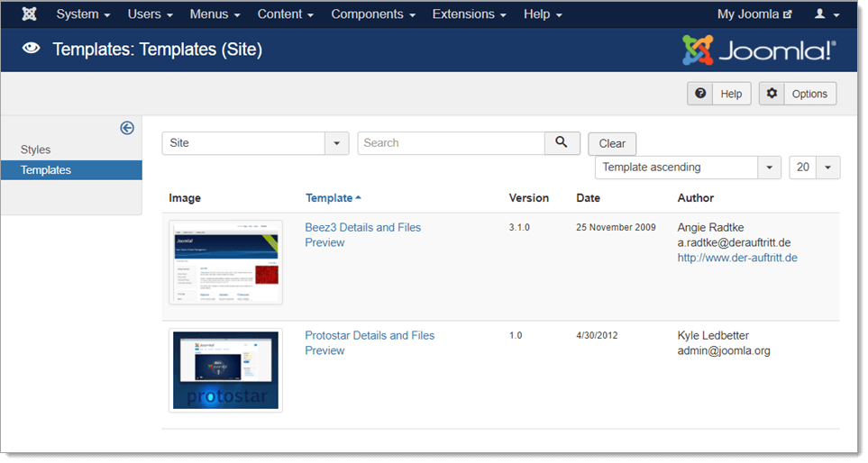Click a.radtke@derauftritt.de email text

tap(734, 242)
